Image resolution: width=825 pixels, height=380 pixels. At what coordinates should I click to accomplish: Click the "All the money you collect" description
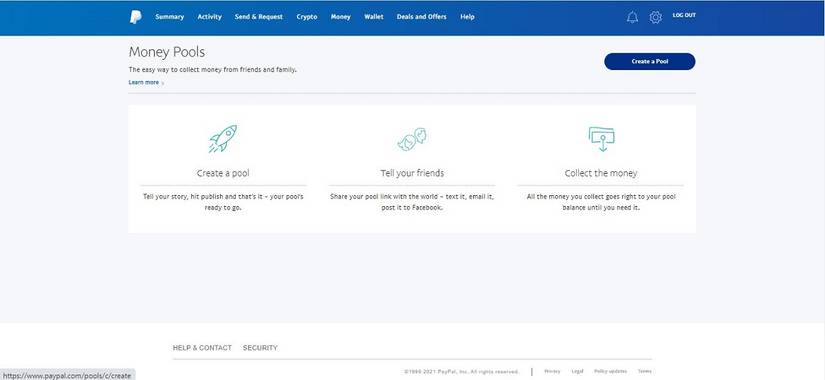601,202
